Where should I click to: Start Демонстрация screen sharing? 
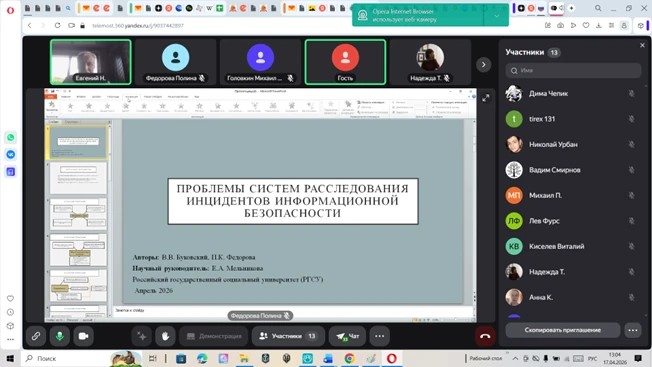coord(214,336)
